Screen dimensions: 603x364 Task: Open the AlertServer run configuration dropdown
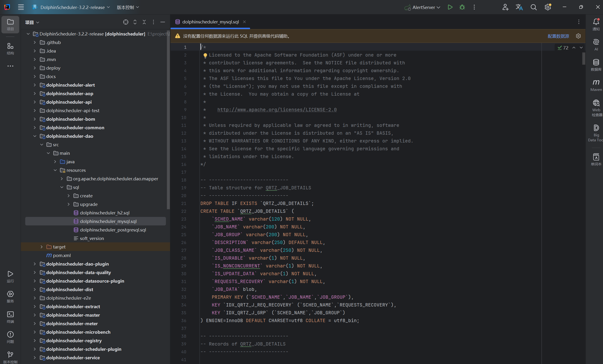tap(439, 7)
